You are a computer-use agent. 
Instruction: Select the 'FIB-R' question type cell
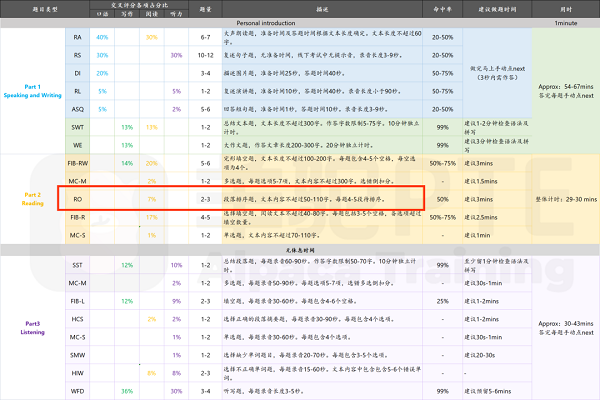(77, 217)
